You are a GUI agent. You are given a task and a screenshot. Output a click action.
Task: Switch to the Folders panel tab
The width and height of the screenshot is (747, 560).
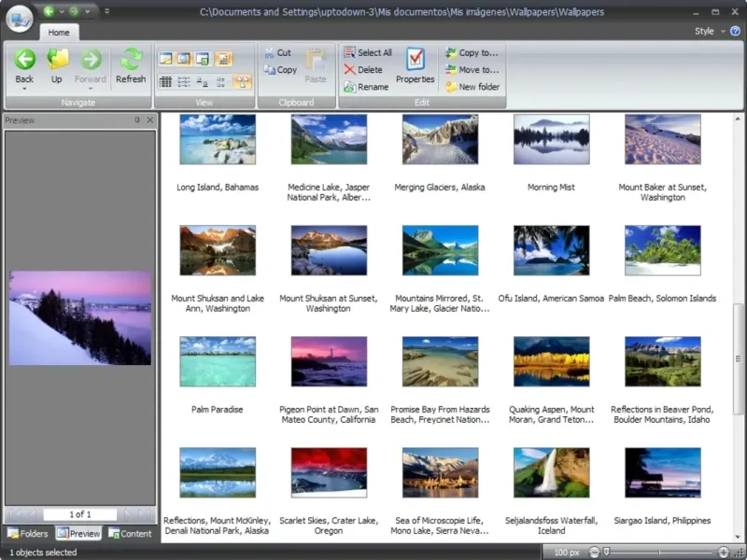28,534
